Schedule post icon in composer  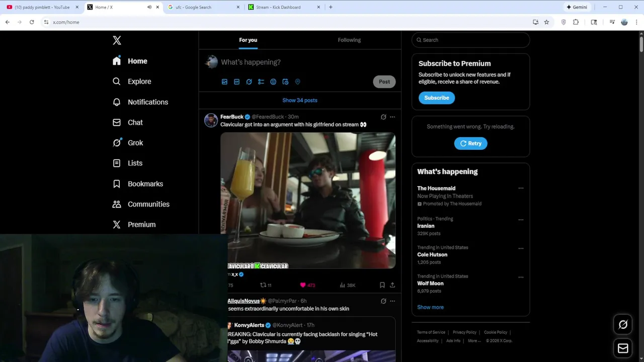pyautogui.click(x=285, y=81)
